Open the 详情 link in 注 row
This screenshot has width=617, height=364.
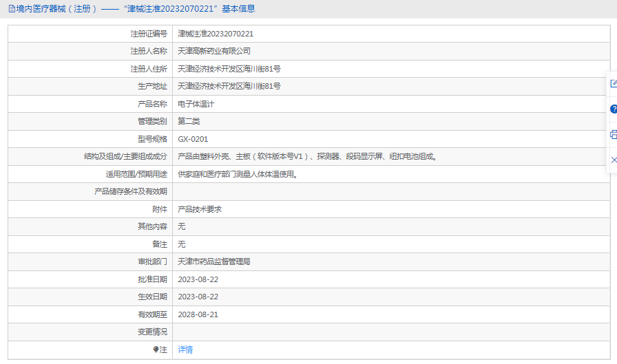click(x=185, y=350)
